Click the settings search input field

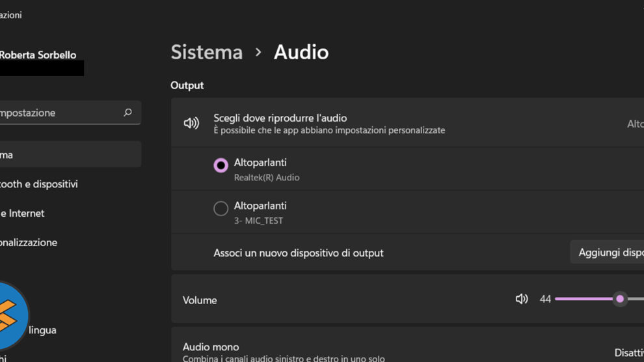pos(59,113)
